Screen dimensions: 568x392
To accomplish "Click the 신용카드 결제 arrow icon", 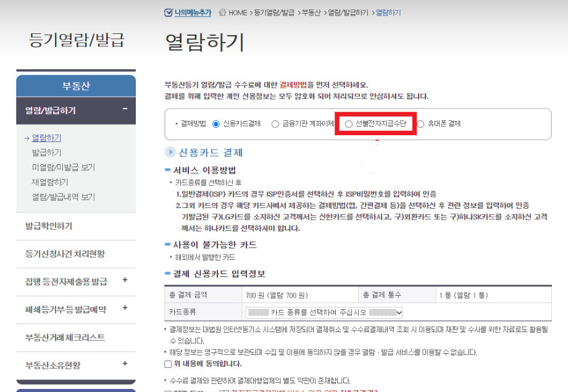I will click(x=170, y=152).
